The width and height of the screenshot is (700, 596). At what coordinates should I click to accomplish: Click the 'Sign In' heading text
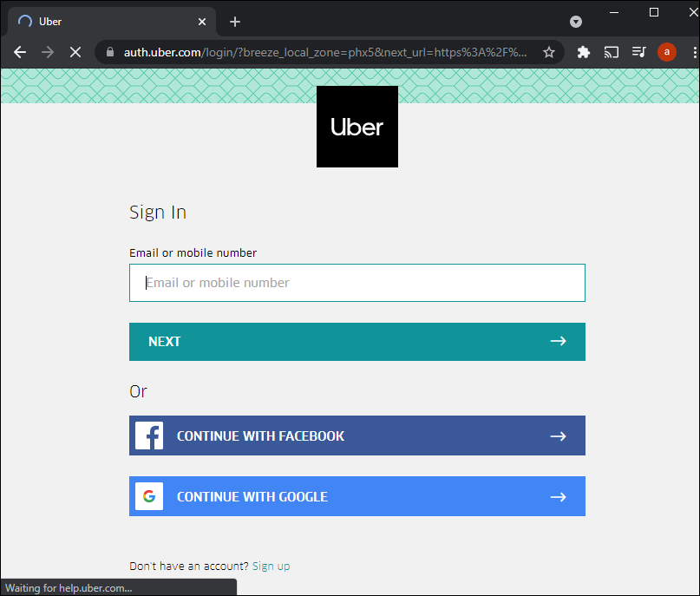click(158, 213)
